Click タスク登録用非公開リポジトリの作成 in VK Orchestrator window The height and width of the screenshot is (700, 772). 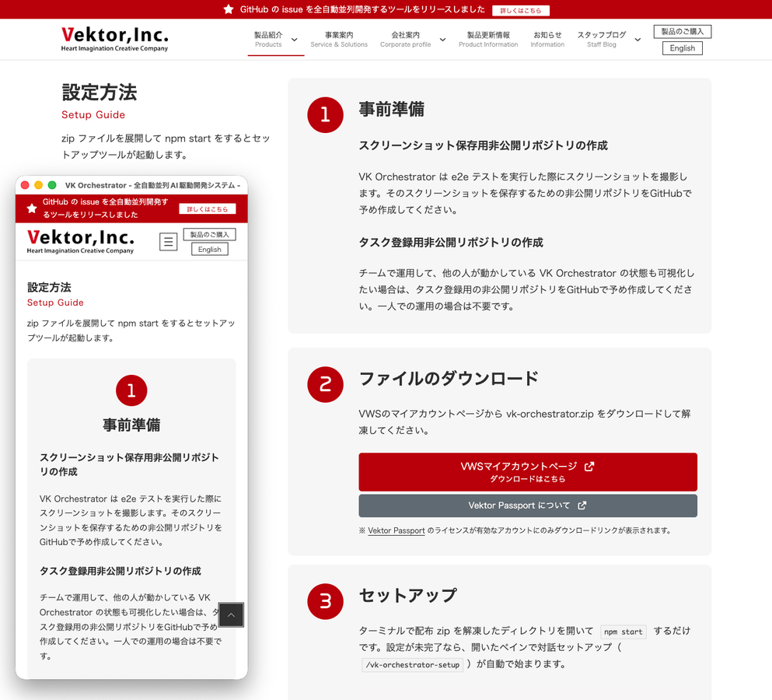pyautogui.click(x=121, y=571)
